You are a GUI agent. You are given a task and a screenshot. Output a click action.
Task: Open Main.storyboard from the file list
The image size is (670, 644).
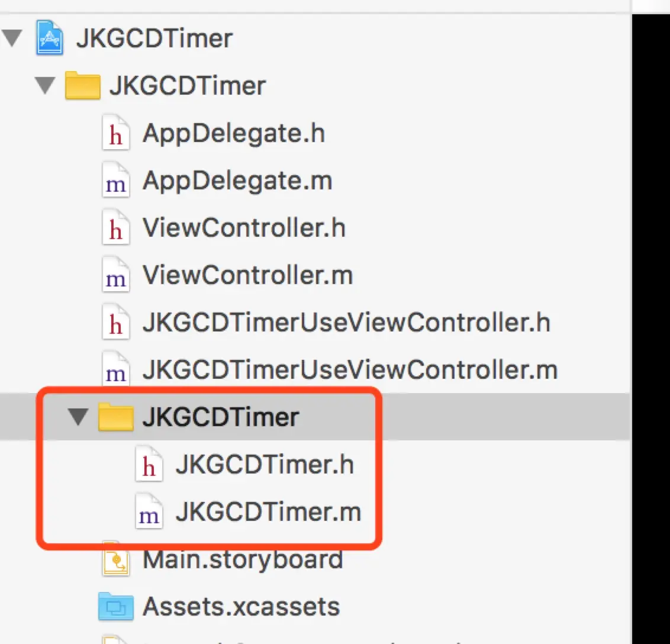point(243,559)
